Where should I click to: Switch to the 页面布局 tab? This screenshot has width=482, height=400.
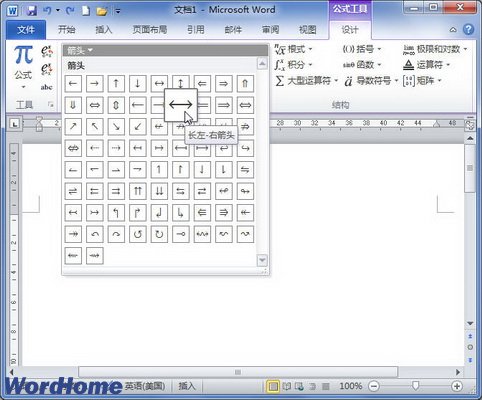pos(150,30)
